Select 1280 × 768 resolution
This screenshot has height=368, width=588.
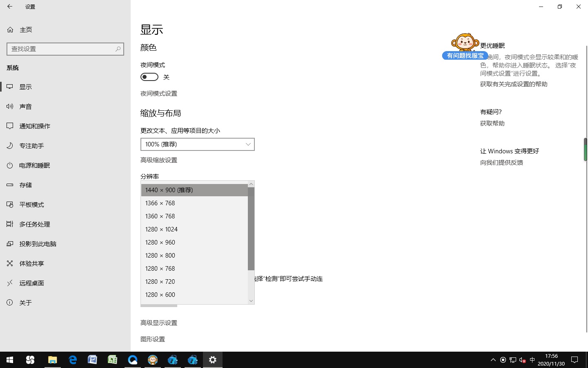(194, 269)
